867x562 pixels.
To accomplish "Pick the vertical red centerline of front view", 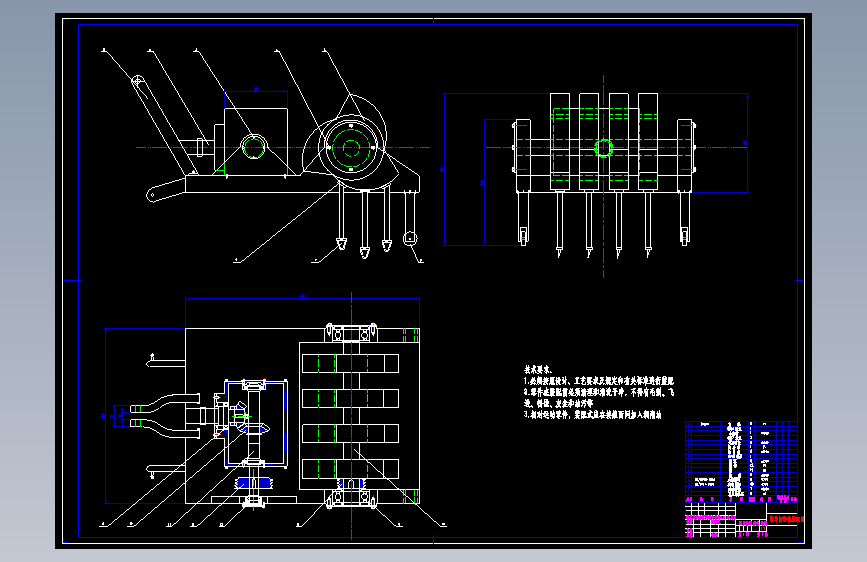I will (603, 176).
